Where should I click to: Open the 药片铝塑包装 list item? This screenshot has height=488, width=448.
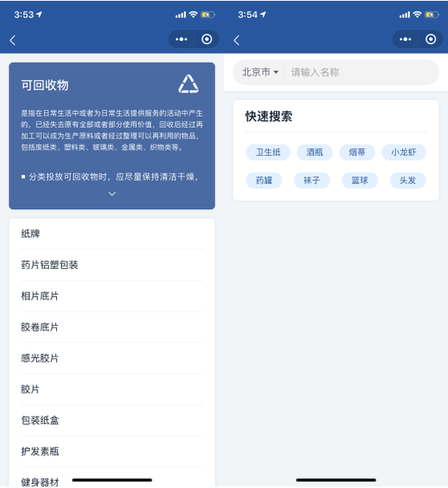[x=112, y=265]
